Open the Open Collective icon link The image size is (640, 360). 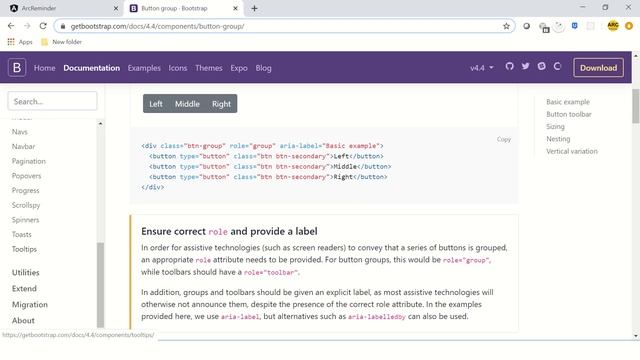(x=558, y=66)
